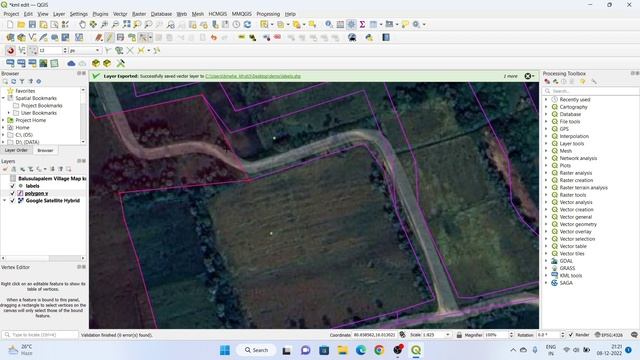Open the exported file path link

253,76
